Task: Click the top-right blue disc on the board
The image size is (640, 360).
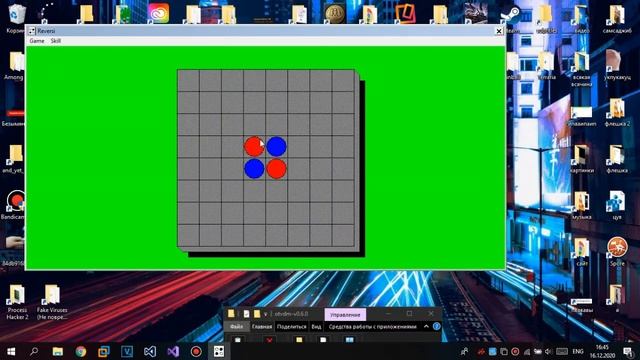Action: (276, 147)
